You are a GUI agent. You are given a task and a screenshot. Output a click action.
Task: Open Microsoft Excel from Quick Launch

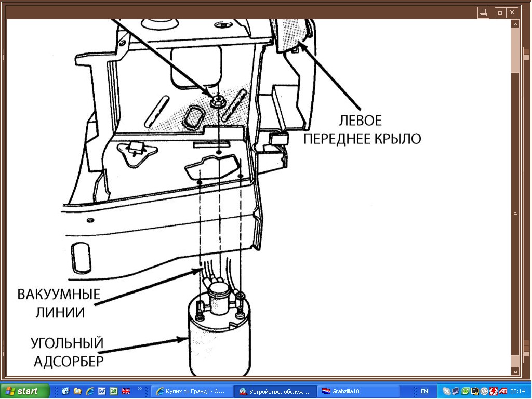coord(113,391)
